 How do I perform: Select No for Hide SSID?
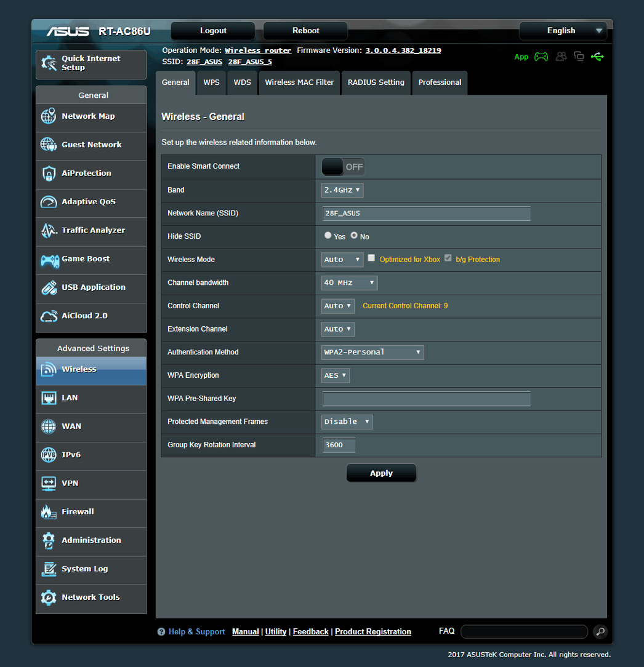tap(354, 235)
